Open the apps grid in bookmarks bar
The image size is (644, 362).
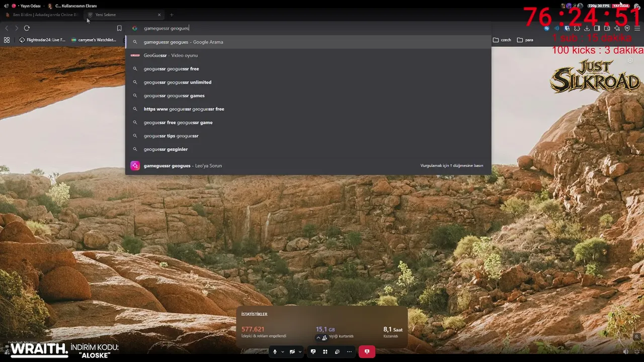pos(7,40)
